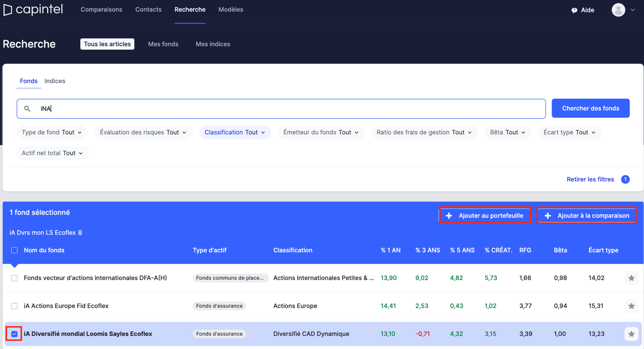Select the Fonds sub-tab
The image size is (644, 349).
(x=29, y=81)
